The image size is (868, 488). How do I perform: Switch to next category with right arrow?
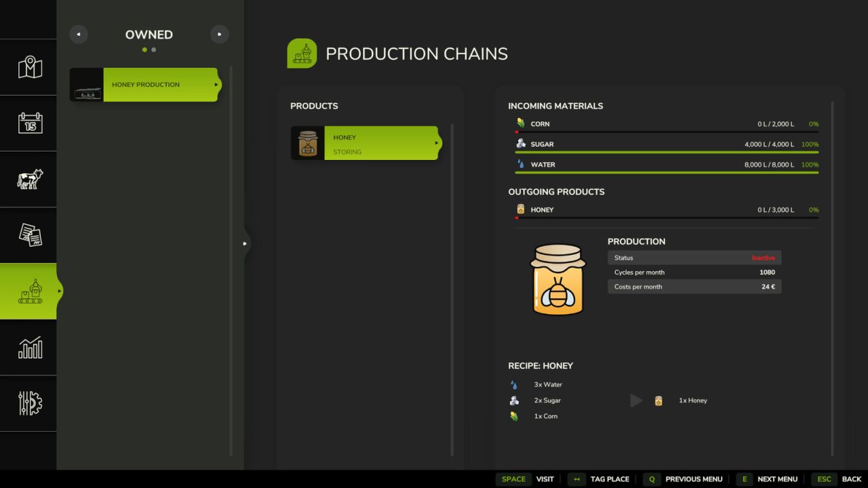coord(219,35)
